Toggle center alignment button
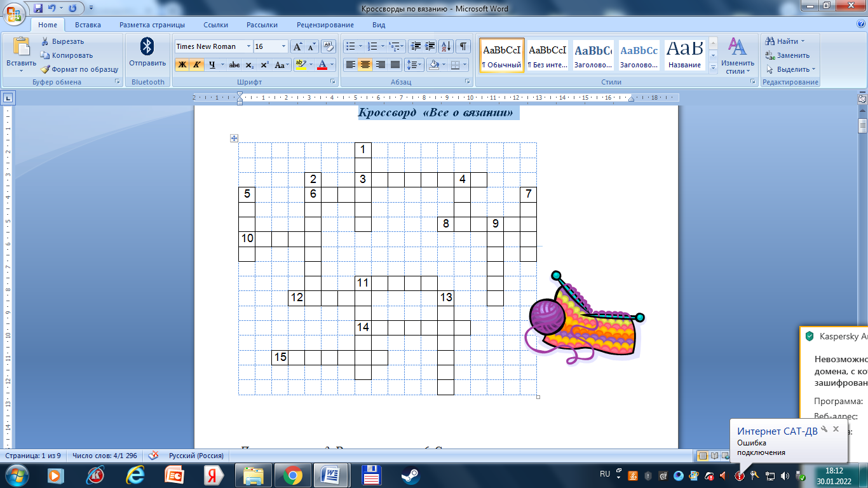 (365, 65)
